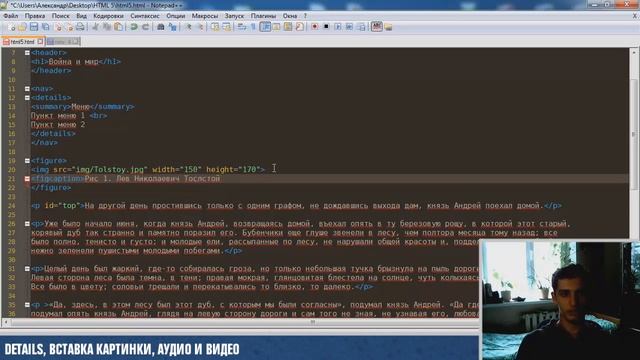Collapse the <figure> block fold marker

(27, 161)
